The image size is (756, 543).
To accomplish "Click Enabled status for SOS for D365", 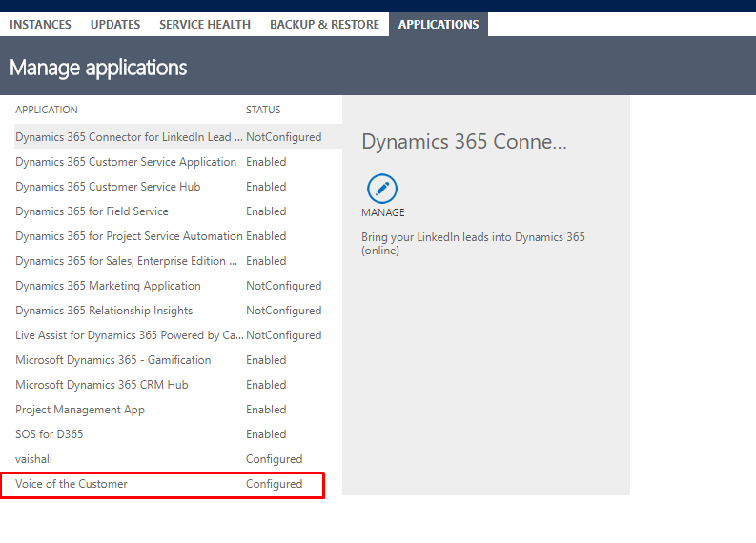I will [x=266, y=434].
